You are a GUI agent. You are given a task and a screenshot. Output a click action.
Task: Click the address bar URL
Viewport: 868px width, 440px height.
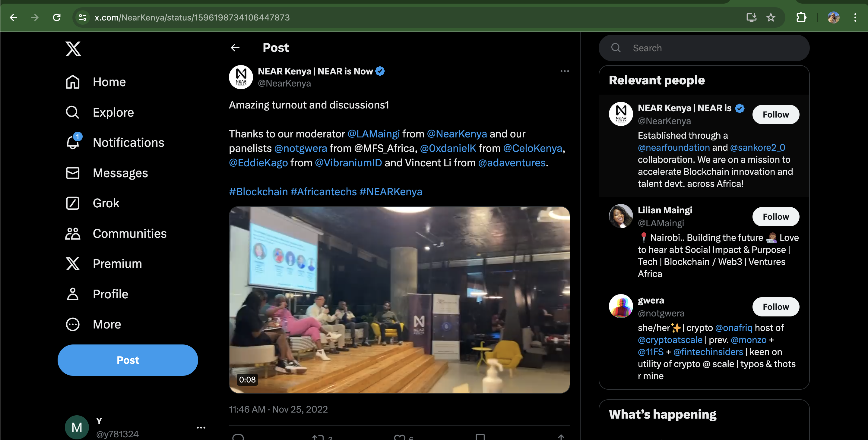(192, 17)
